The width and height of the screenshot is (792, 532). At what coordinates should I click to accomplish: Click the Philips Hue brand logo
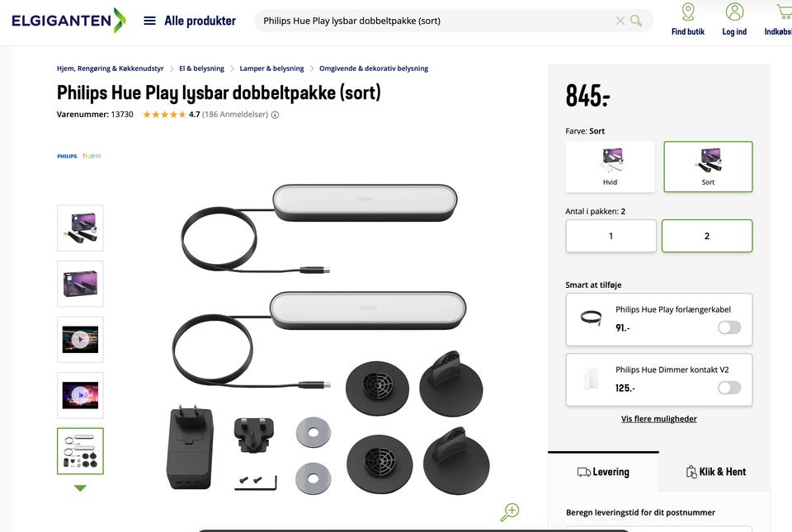(x=79, y=156)
